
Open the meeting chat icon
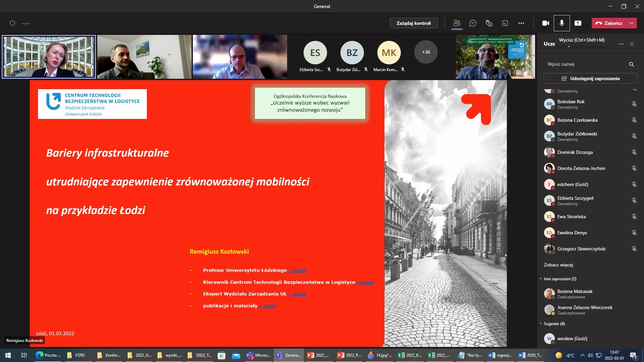(473, 23)
